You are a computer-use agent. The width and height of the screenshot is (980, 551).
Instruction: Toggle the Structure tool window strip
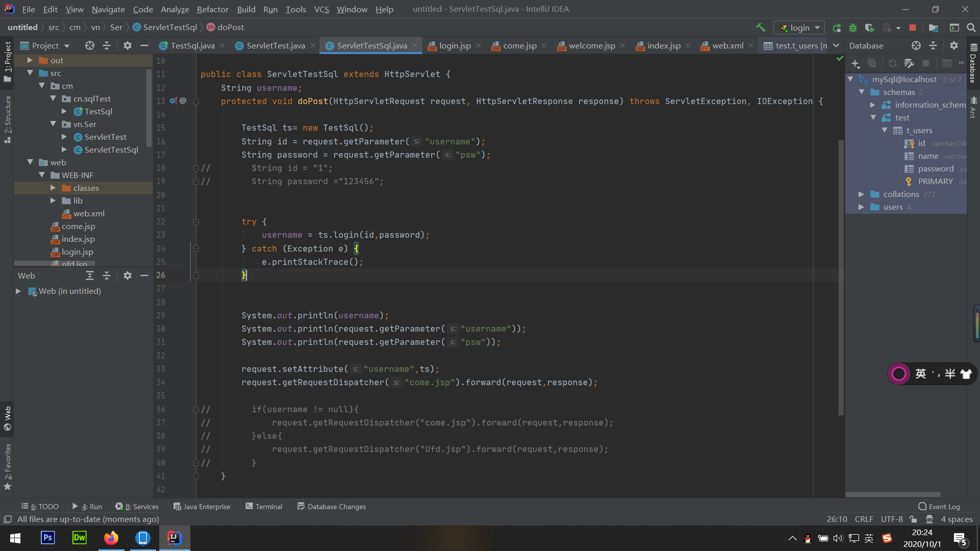click(x=7, y=119)
